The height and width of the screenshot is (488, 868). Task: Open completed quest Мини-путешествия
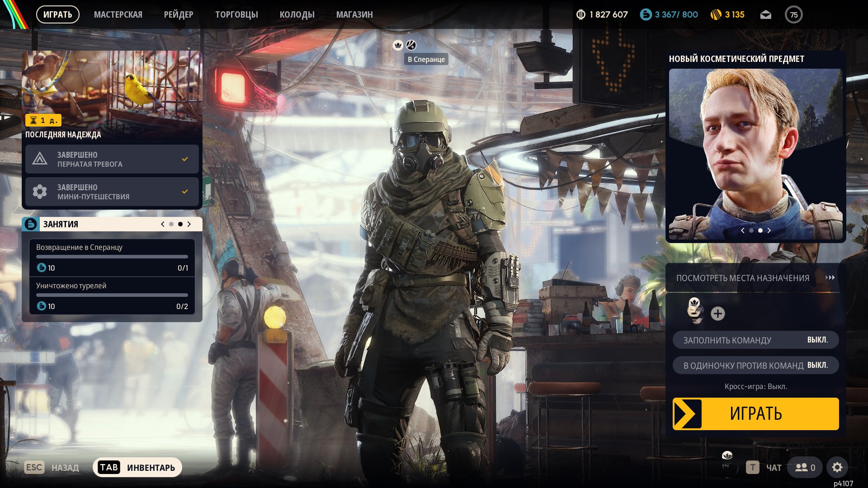click(112, 192)
